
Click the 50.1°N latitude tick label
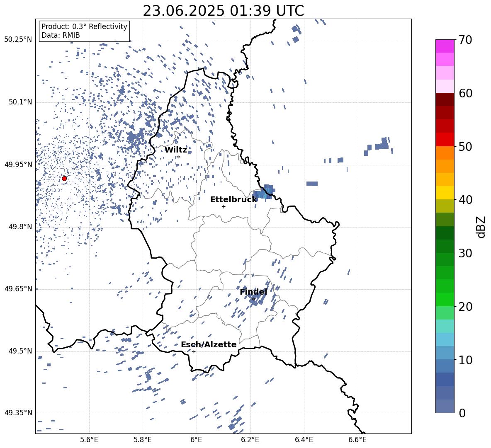coord(21,102)
